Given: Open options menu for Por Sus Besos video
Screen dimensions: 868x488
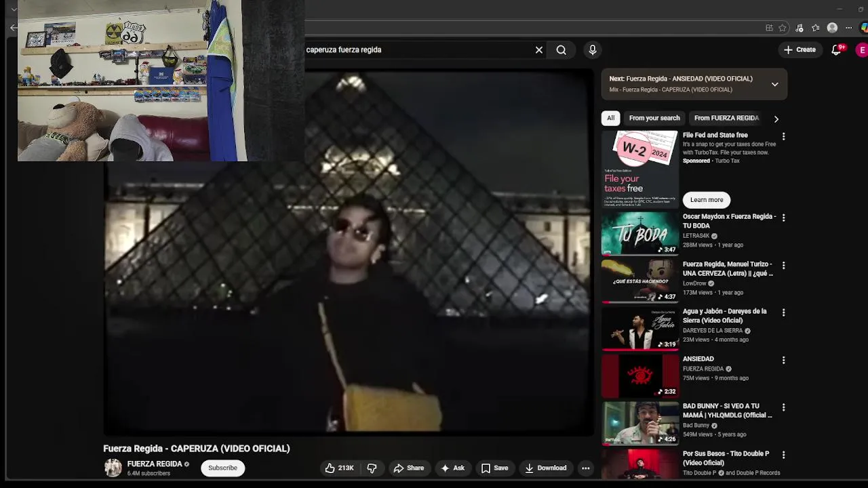Looking at the screenshot, I should click(x=783, y=455).
